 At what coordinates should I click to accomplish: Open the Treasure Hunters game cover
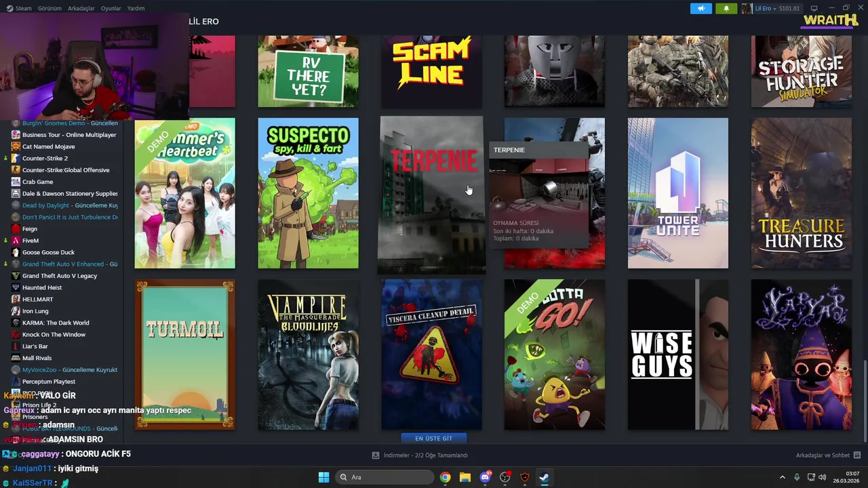click(x=801, y=193)
